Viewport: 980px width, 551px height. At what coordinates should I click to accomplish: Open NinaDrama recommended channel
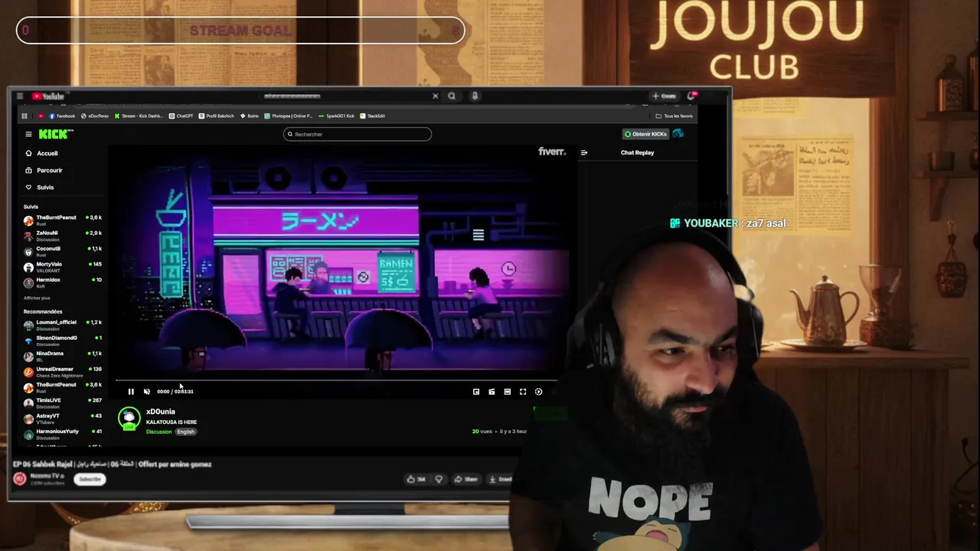tap(63, 356)
